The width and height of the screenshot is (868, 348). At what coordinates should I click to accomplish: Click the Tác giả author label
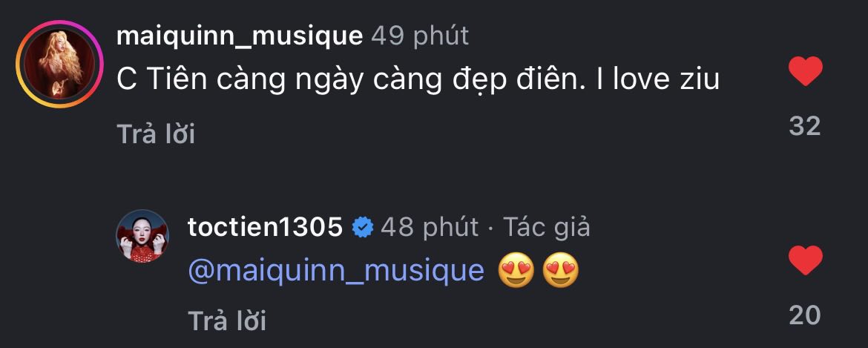pyautogui.click(x=547, y=227)
